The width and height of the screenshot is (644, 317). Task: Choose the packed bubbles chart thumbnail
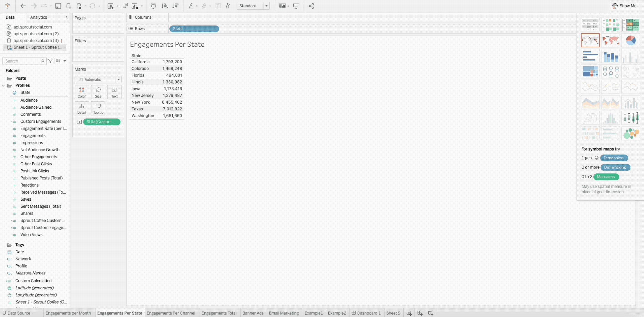pyautogui.click(x=631, y=133)
